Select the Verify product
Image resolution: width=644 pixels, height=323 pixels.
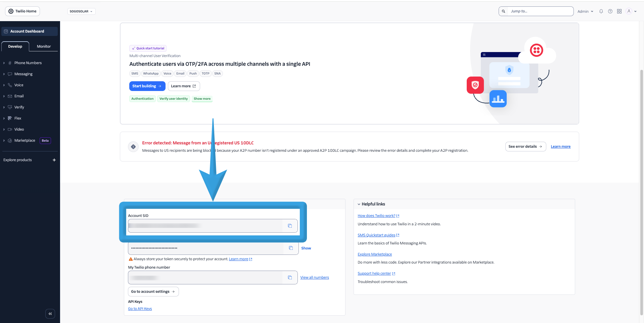click(x=19, y=107)
